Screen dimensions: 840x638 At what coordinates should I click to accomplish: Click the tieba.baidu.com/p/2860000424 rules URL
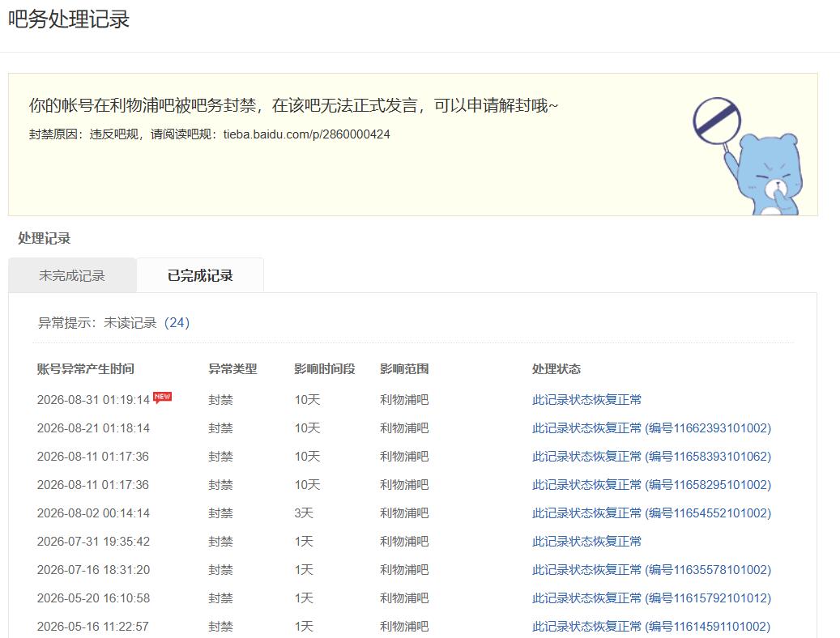tap(306, 134)
